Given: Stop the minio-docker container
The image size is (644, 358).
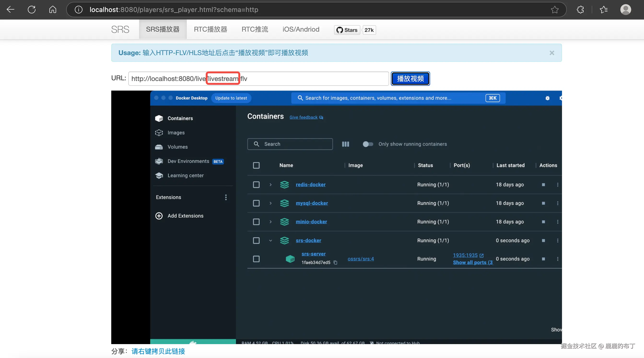Looking at the screenshot, I should pyautogui.click(x=543, y=222).
